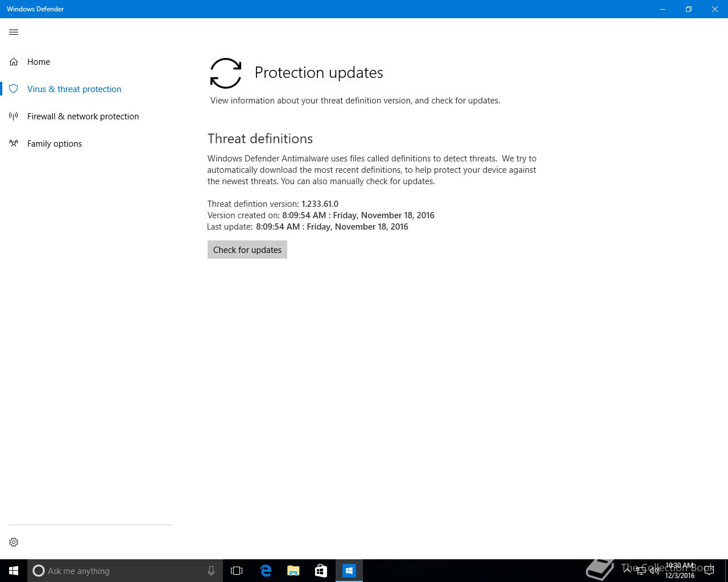Restore down the Windows Defender window
Image resolution: width=728 pixels, height=582 pixels.
coord(689,9)
